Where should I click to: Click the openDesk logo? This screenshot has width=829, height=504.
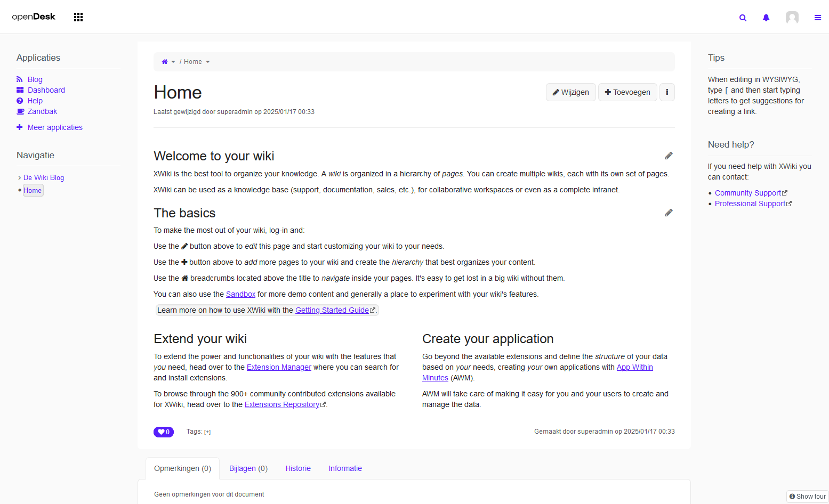coord(34,17)
